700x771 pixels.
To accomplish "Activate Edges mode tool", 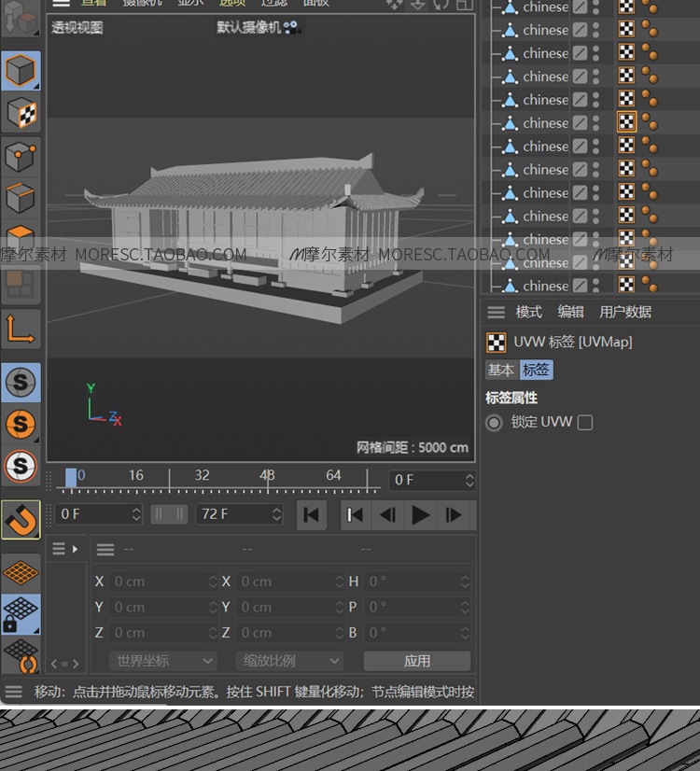I will [21, 198].
